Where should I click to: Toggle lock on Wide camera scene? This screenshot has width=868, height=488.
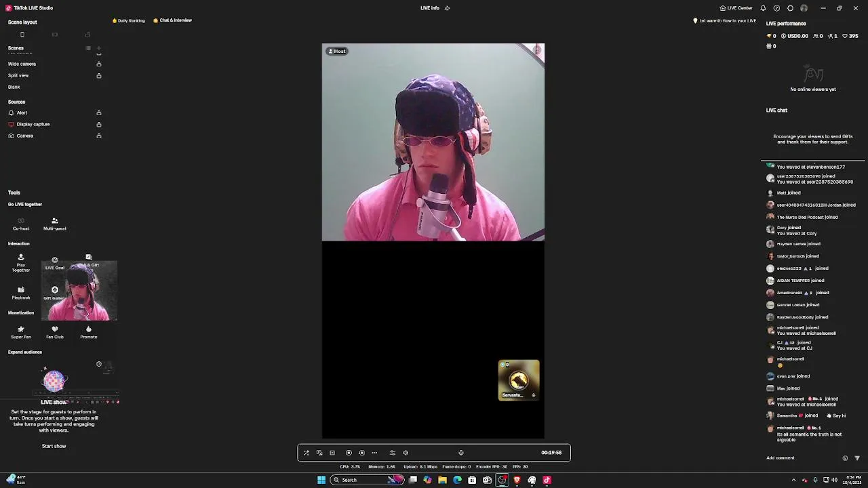click(x=99, y=64)
